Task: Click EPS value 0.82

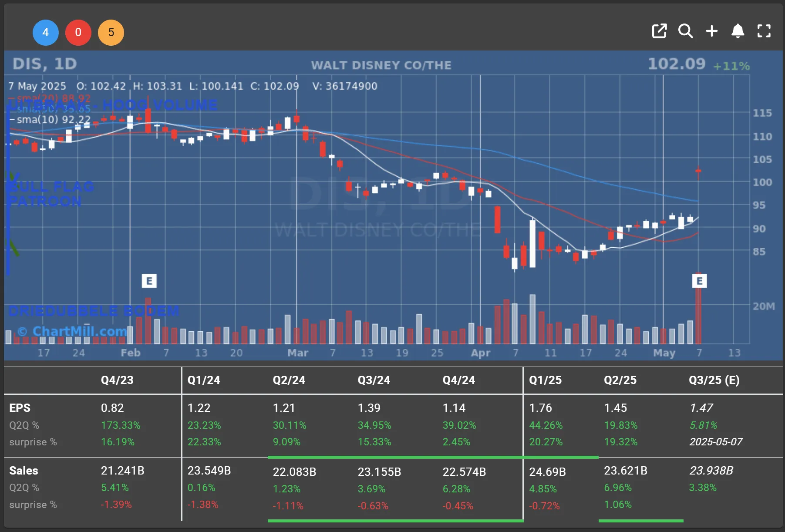Action: (x=112, y=408)
